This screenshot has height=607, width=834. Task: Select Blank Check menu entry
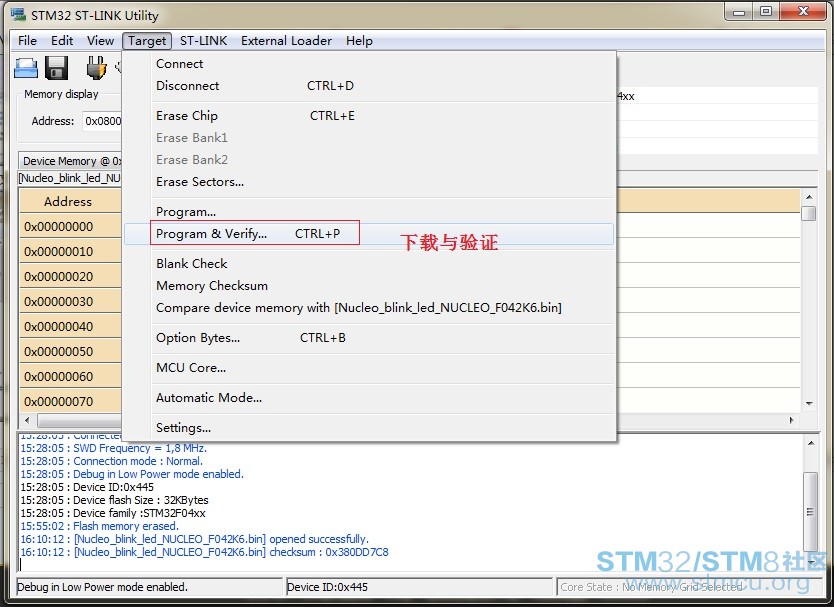[369, 264]
